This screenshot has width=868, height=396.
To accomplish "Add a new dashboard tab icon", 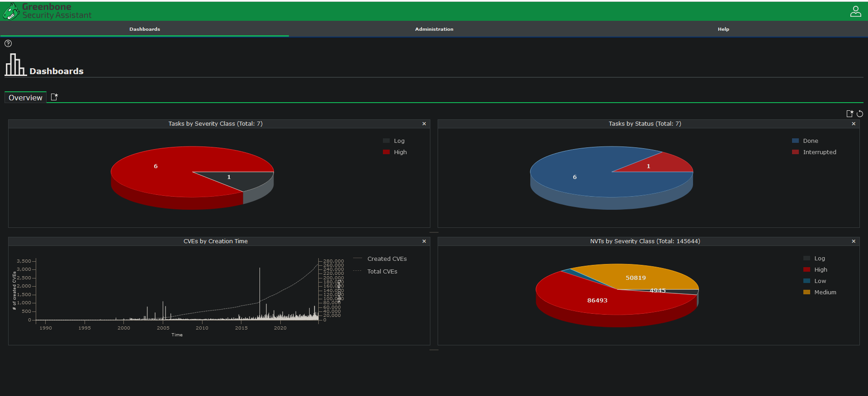I will (x=54, y=97).
